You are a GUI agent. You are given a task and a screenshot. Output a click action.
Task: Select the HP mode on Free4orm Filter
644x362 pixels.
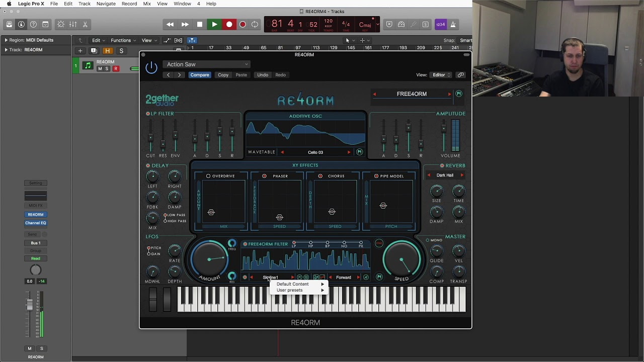pos(310,243)
